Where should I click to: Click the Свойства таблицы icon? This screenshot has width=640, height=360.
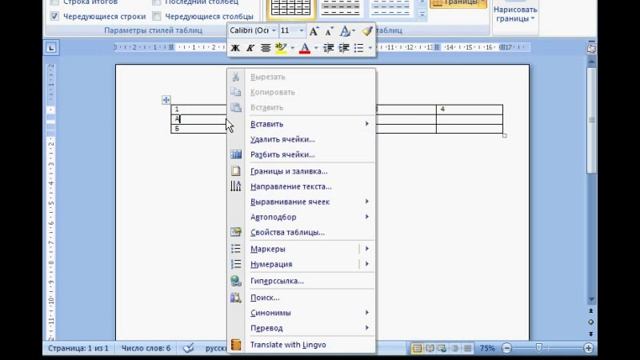point(236,232)
